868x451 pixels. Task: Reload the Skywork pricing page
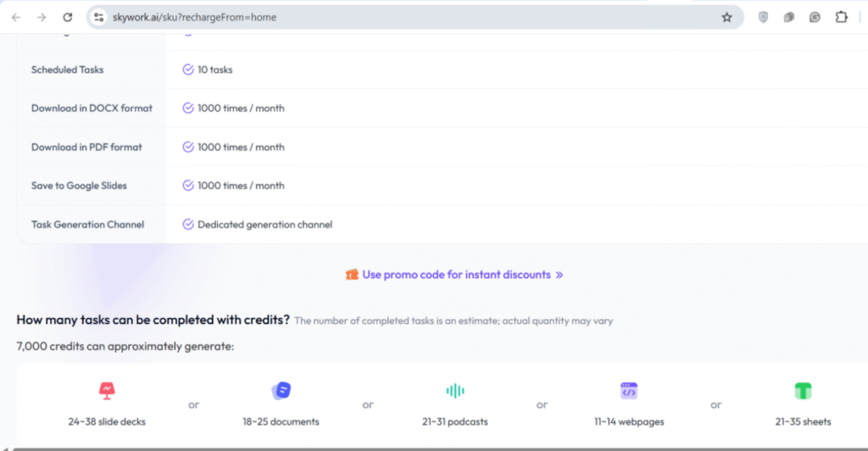(68, 17)
